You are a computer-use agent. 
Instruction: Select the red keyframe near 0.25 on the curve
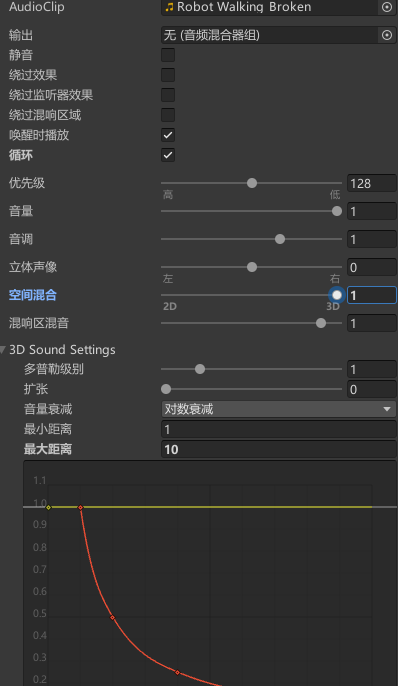click(x=177, y=672)
